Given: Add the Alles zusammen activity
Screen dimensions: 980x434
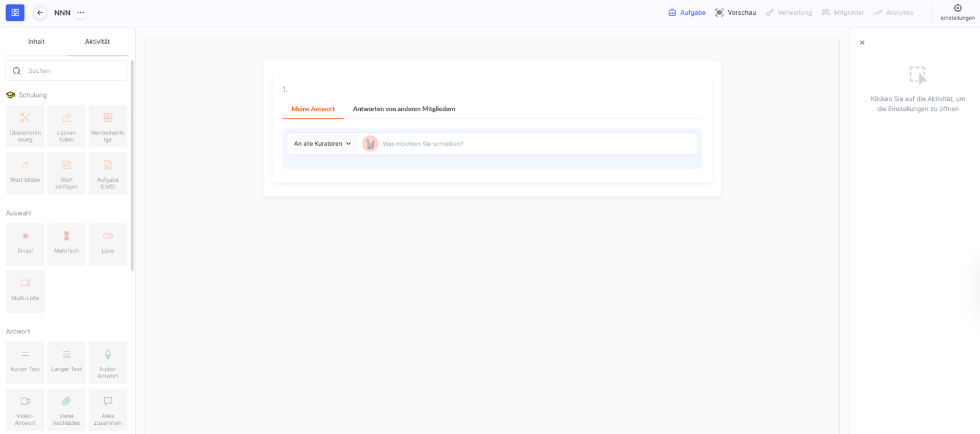Looking at the screenshot, I should [108, 410].
